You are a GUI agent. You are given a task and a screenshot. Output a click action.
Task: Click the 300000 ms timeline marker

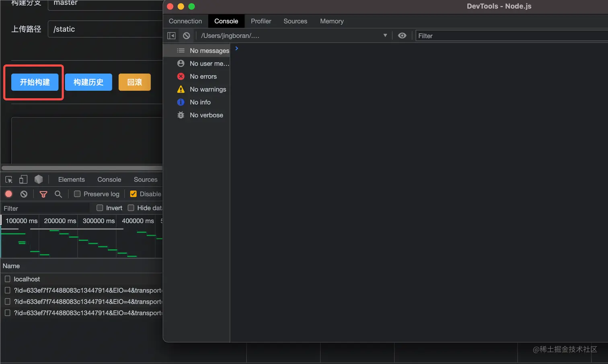tap(99, 221)
